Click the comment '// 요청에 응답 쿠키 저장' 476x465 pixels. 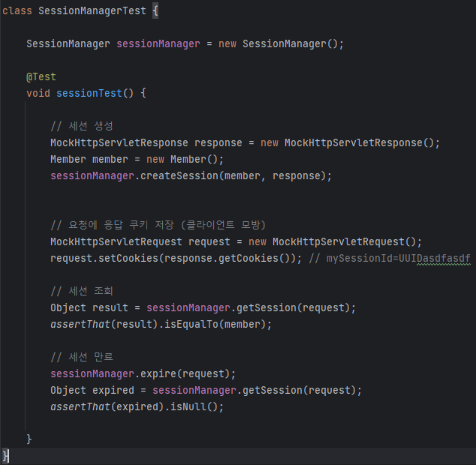[x=112, y=225]
